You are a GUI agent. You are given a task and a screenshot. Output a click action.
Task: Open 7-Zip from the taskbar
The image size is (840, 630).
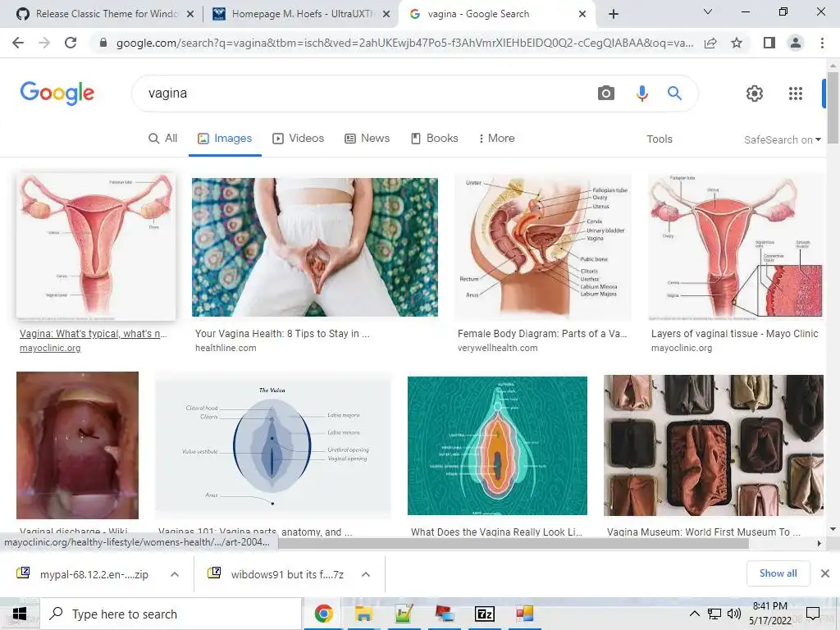click(x=485, y=614)
